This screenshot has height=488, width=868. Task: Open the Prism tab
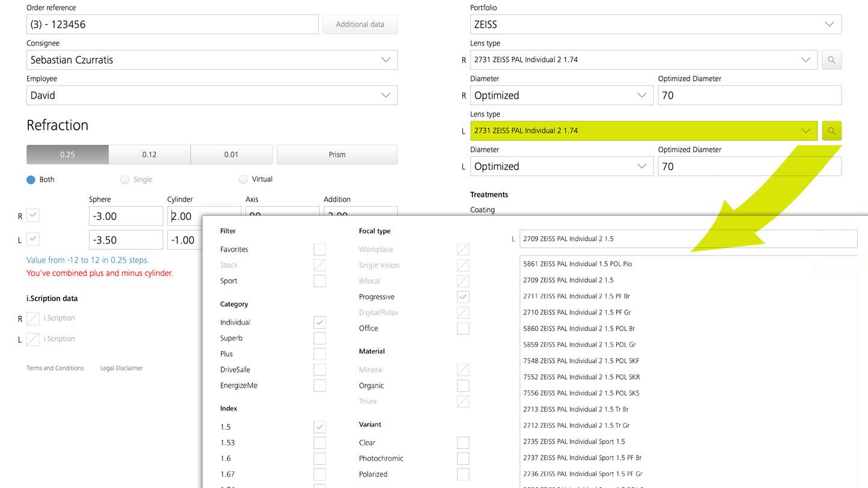[x=337, y=154]
